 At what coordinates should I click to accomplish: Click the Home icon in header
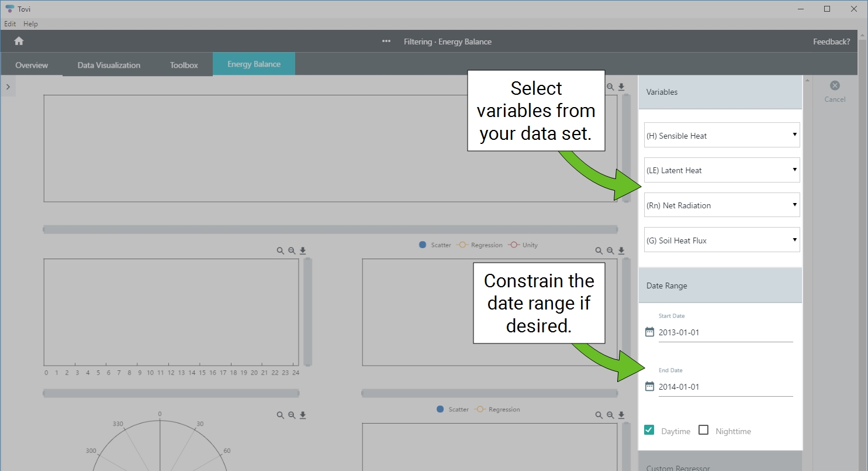pos(19,41)
